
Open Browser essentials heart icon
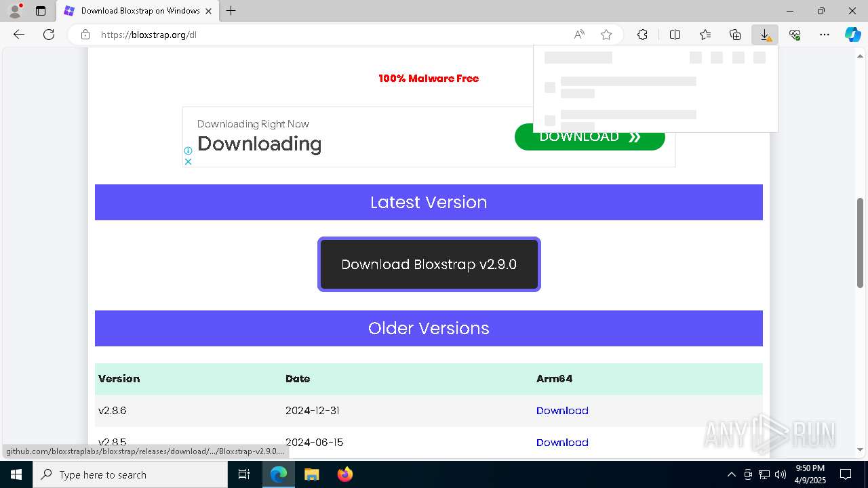[795, 35]
